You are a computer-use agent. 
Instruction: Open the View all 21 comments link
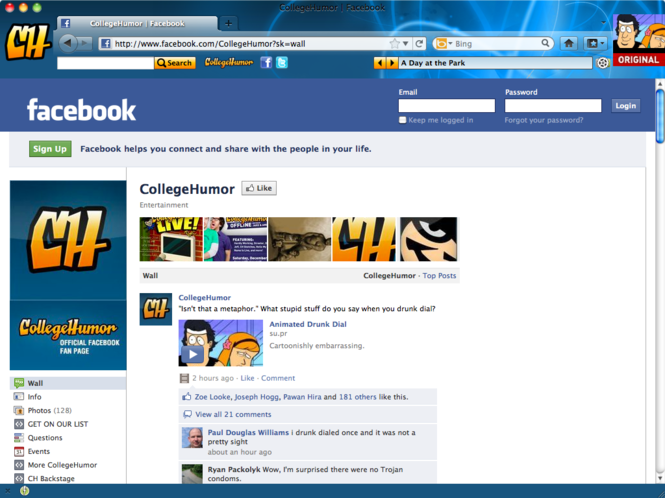tap(233, 414)
